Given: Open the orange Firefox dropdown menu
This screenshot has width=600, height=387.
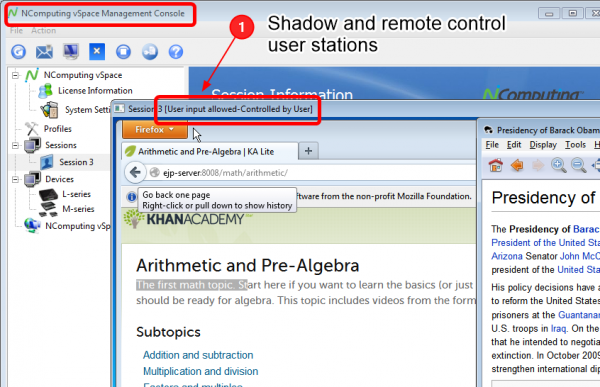Looking at the screenshot, I should [x=155, y=130].
